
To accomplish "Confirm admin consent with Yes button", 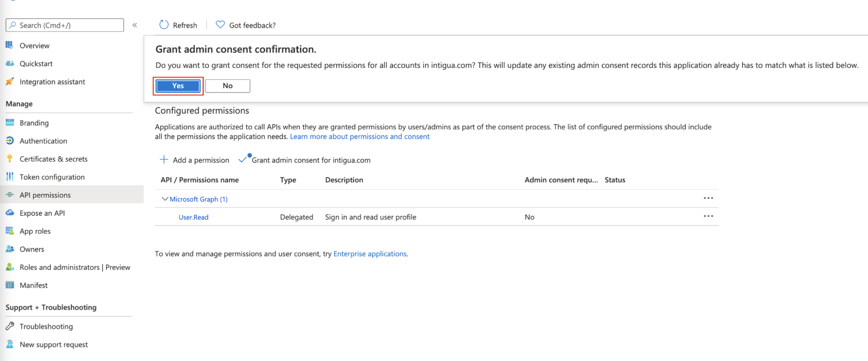I will [178, 86].
